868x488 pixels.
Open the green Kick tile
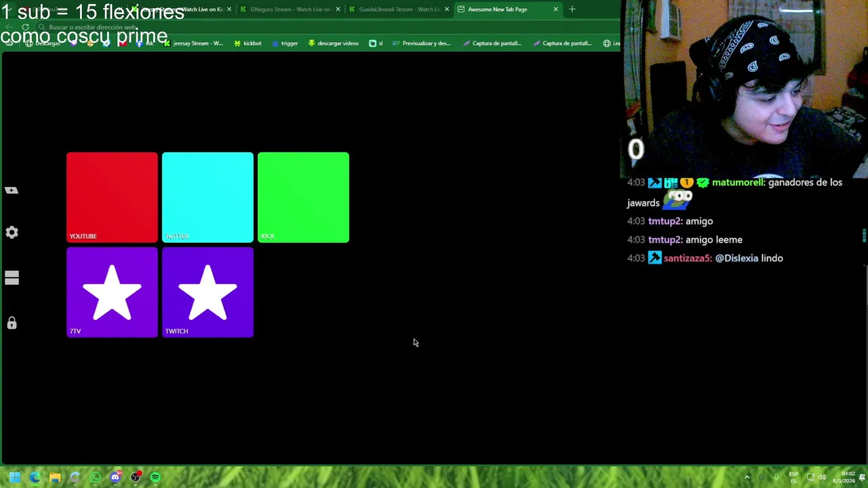click(x=303, y=197)
